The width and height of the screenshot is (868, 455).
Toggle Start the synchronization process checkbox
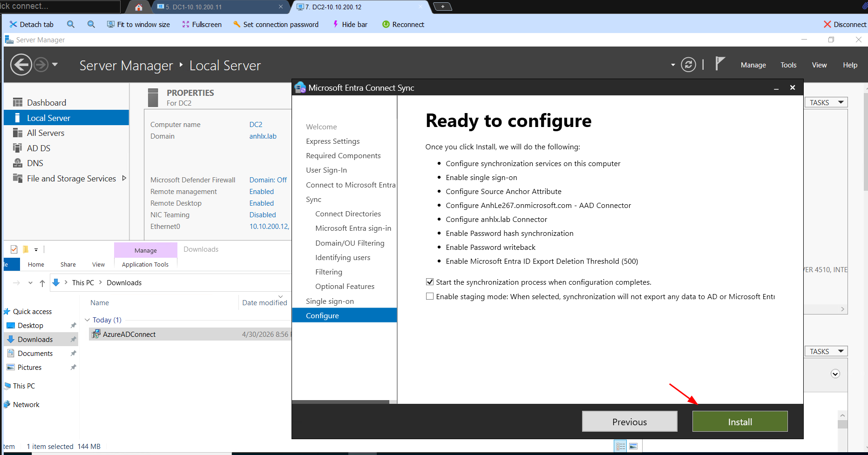430,282
